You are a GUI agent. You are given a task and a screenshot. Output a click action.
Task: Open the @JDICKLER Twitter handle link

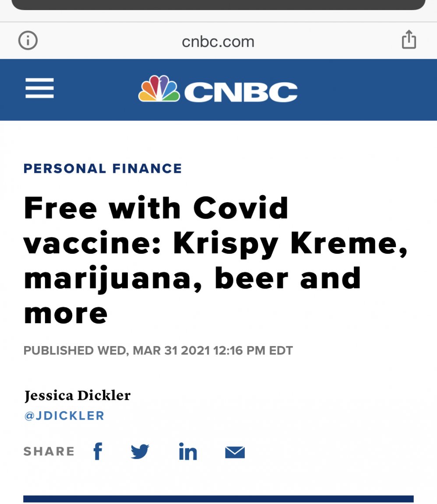(64, 416)
